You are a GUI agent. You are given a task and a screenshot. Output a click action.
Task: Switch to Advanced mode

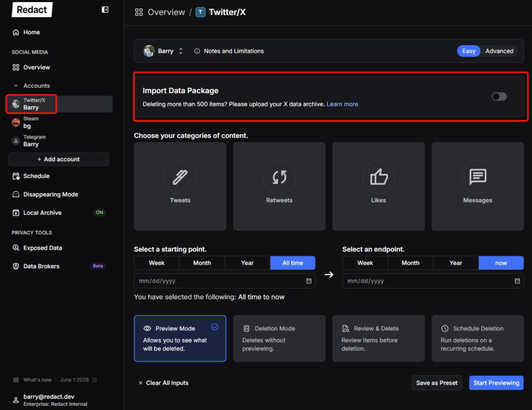click(x=499, y=51)
